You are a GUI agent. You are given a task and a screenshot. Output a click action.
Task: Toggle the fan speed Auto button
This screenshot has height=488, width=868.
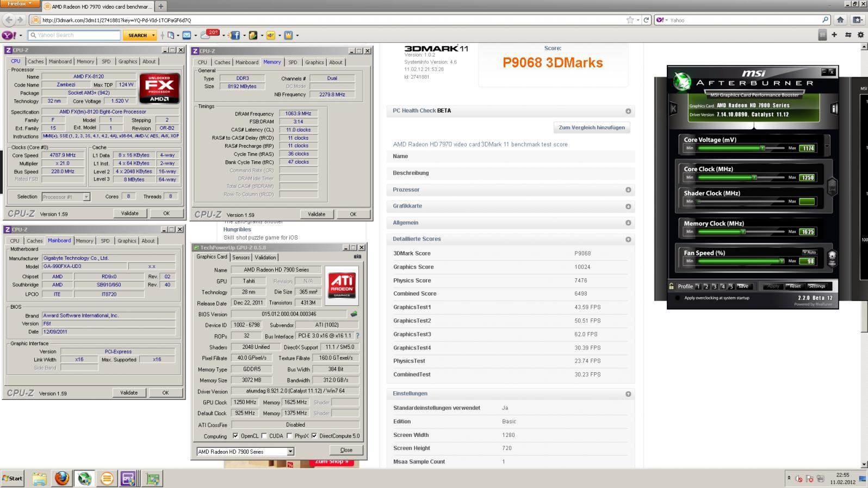coord(809,252)
